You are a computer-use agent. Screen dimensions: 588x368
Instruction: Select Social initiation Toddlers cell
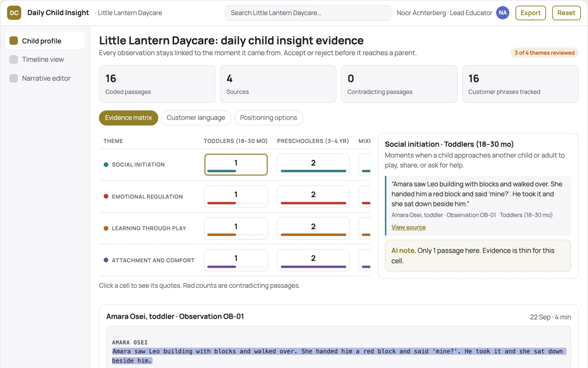coord(236,164)
